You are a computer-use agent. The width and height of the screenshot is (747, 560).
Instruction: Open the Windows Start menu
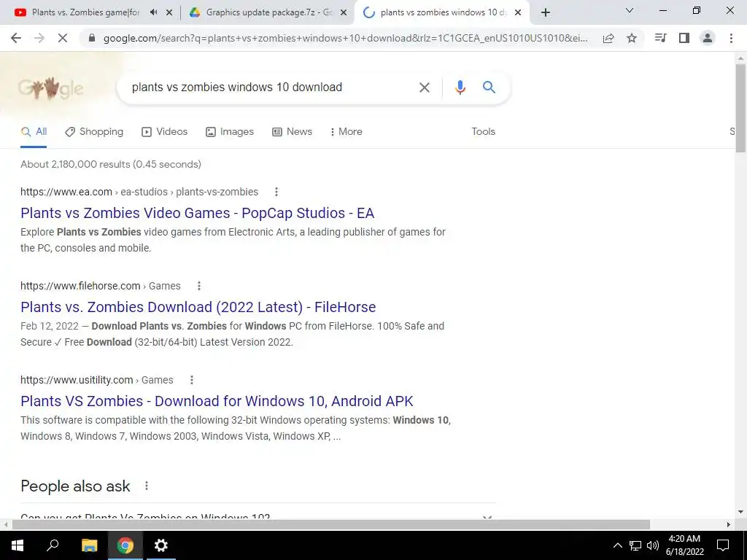click(x=18, y=545)
